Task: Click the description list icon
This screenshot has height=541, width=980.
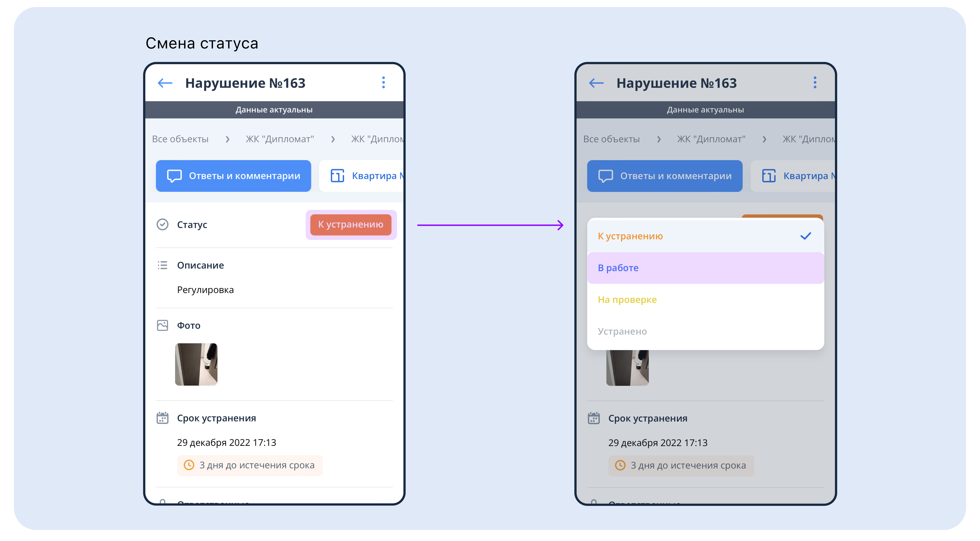Action: pyautogui.click(x=162, y=265)
